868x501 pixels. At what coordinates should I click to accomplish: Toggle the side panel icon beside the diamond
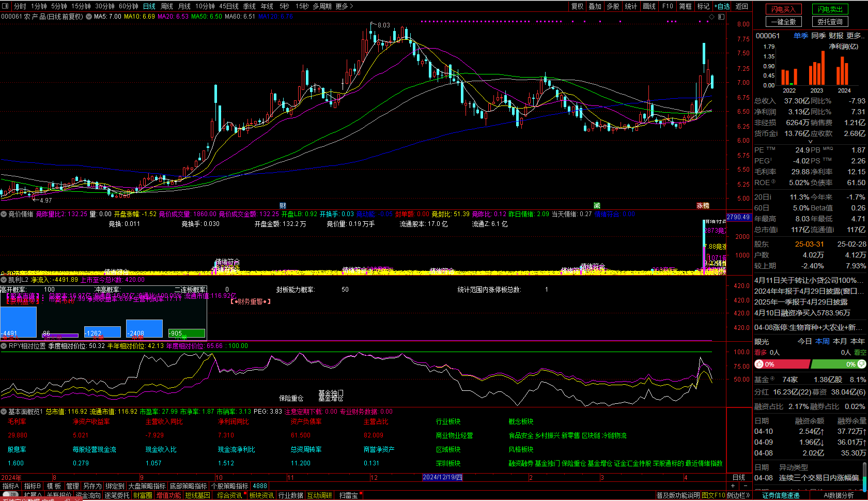[721, 17]
